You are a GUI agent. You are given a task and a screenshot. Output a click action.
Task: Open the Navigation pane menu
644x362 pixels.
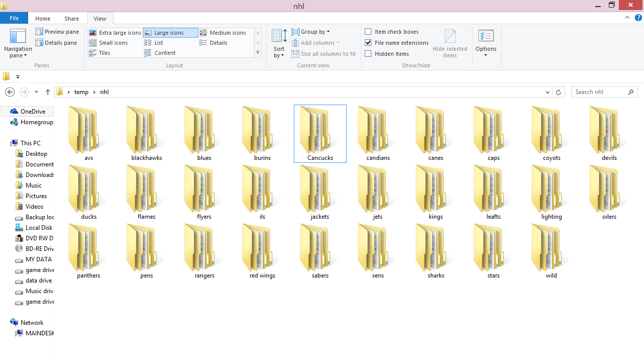click(x=18, y=43)
